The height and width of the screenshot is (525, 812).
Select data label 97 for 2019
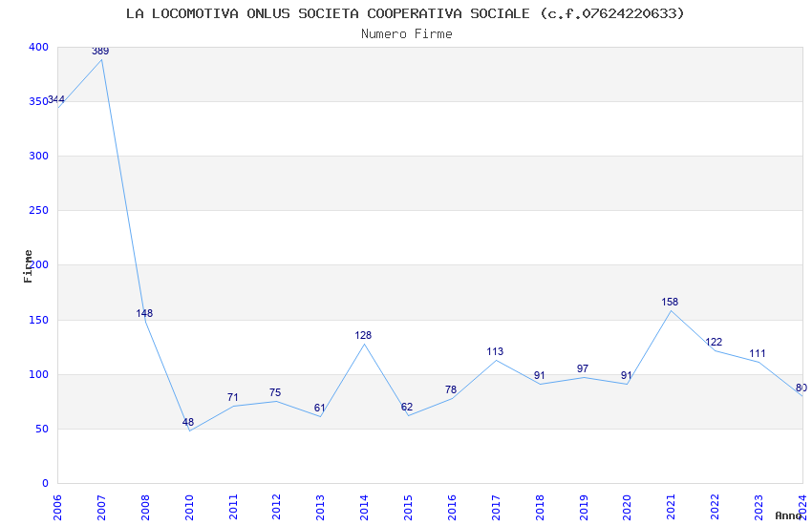tap(583, 368)
